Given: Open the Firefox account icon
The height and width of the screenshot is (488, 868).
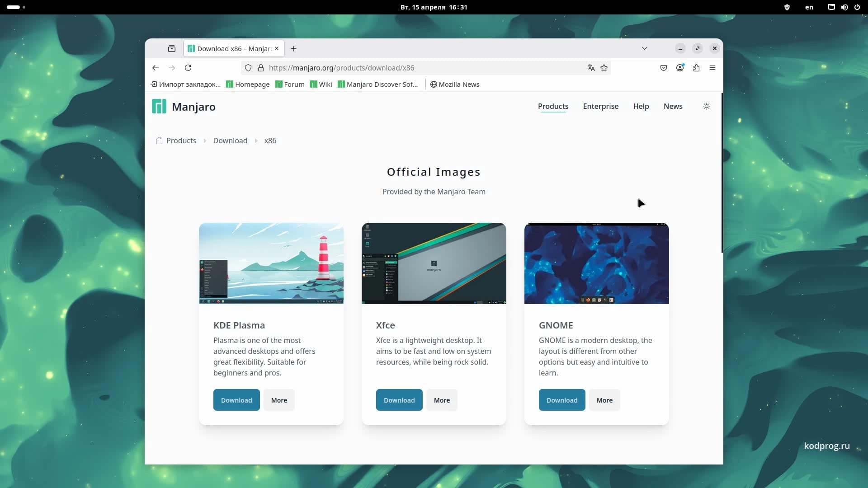Looking at the screenshot, I should pos(680,68).
